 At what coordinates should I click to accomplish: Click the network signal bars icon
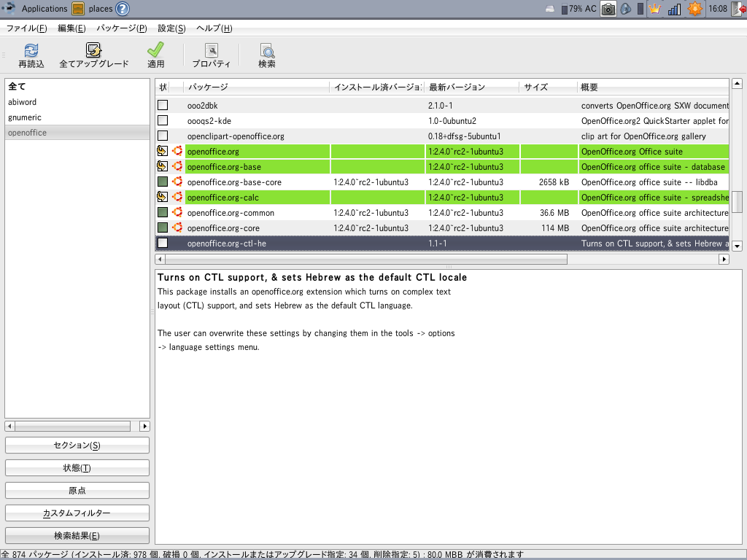[674, 9]
